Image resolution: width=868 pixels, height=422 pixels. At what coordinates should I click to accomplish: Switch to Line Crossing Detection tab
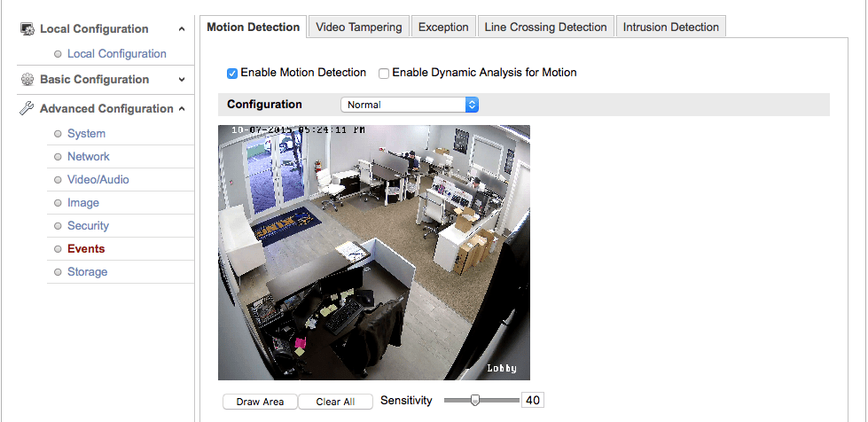pos(546,27)
